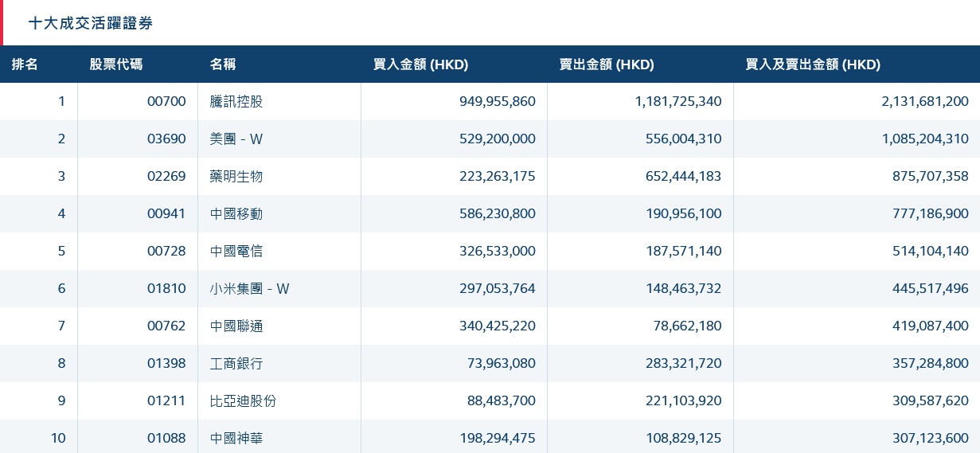Select the 十大成交活躍證券 section title
Viewport: 980px width, 453px height.
coord(91,23)
